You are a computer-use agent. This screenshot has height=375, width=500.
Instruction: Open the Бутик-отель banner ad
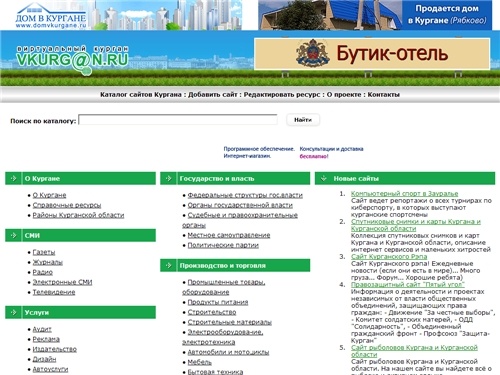(x=372, y=54)
